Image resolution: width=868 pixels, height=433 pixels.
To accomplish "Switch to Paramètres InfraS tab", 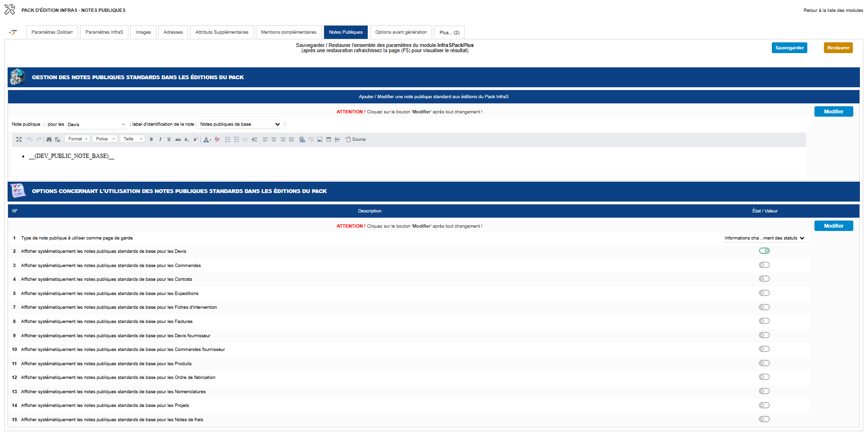I will [x=104, y=32].
